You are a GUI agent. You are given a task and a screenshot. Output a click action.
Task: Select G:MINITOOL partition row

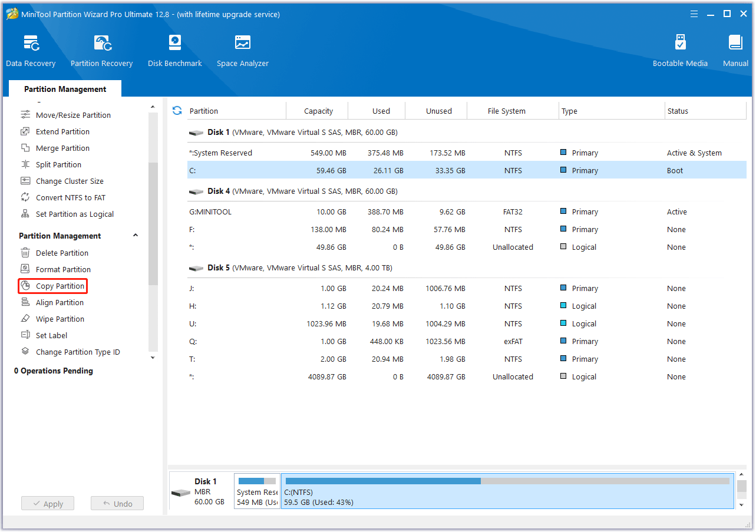pos(467,212)
